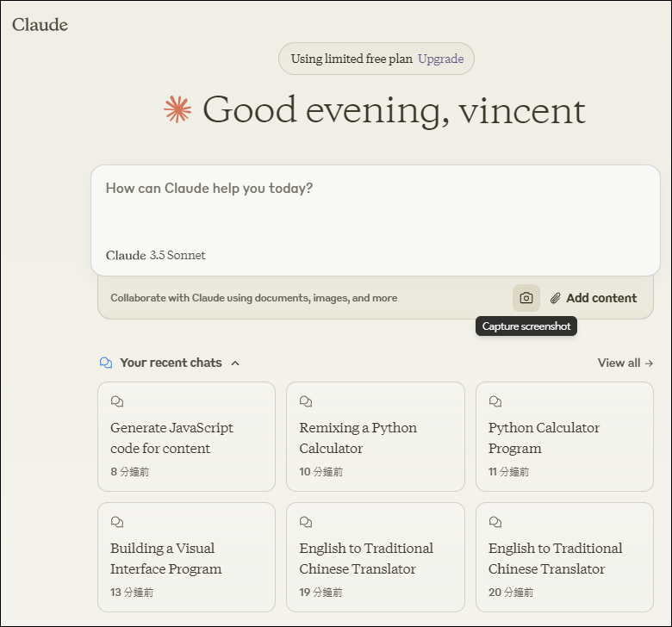This screenshot has width=672, height=627.
Task: Open the Generate JavaScript code for content chat
Action: (x=186, y=438)
